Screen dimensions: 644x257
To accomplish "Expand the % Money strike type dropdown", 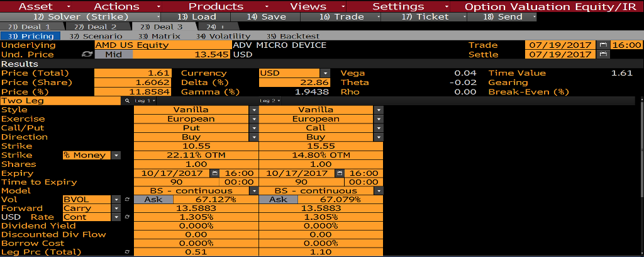I will (116, 155).
